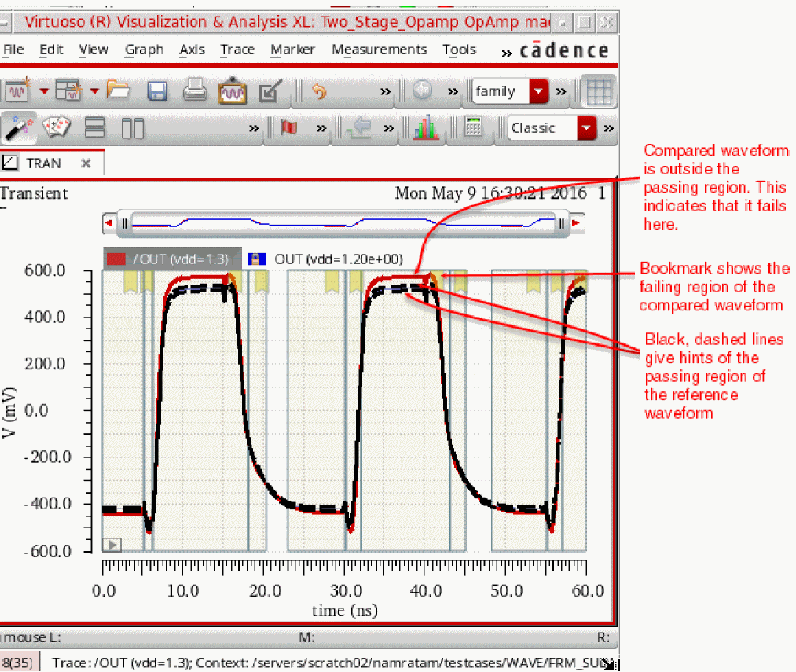
Task: Select the OUT (vdd=1.20e+00) legend entry
Action: [x=339, y=259]
